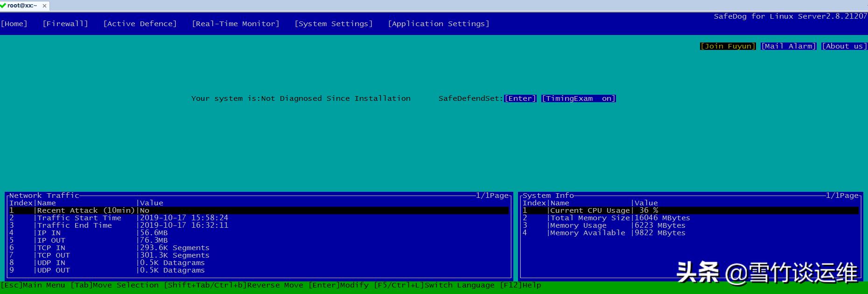Viewport: 868px width, 294px height.
Task: Click the System Info Name column header
Action: pyautogui.click(x=560, y=203)
